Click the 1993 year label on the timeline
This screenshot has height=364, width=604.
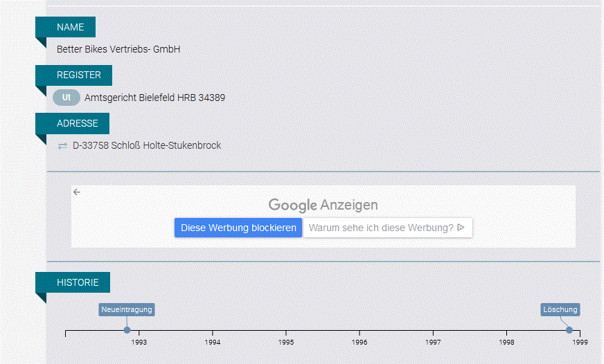(x=139, y=343)
